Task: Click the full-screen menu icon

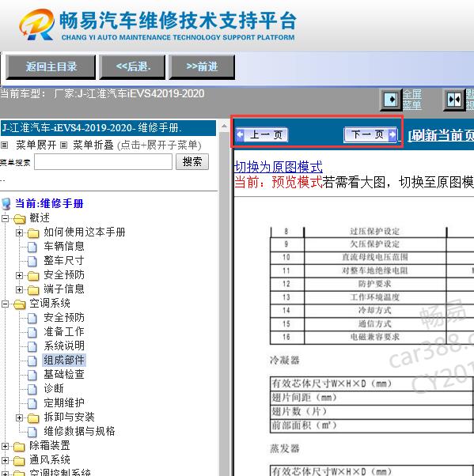Action: tap(391, 100)
